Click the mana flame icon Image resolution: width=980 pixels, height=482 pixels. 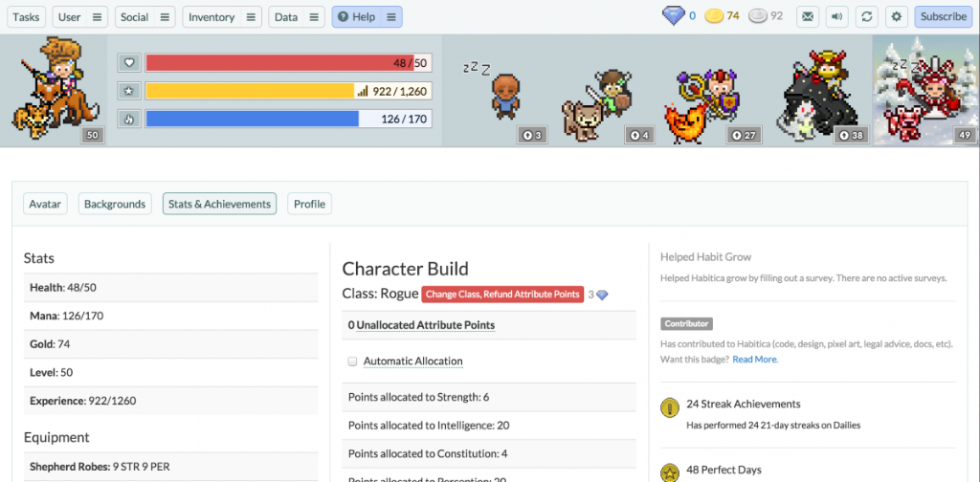pos(129,119)
